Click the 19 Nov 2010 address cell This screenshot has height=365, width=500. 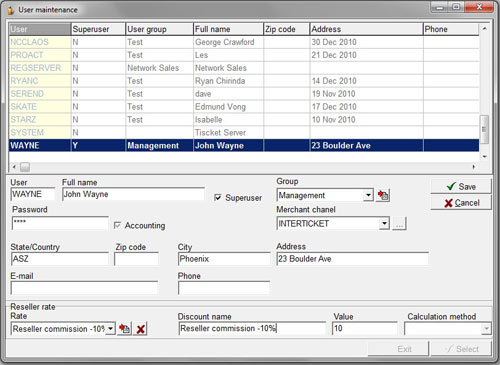(367, 94)
